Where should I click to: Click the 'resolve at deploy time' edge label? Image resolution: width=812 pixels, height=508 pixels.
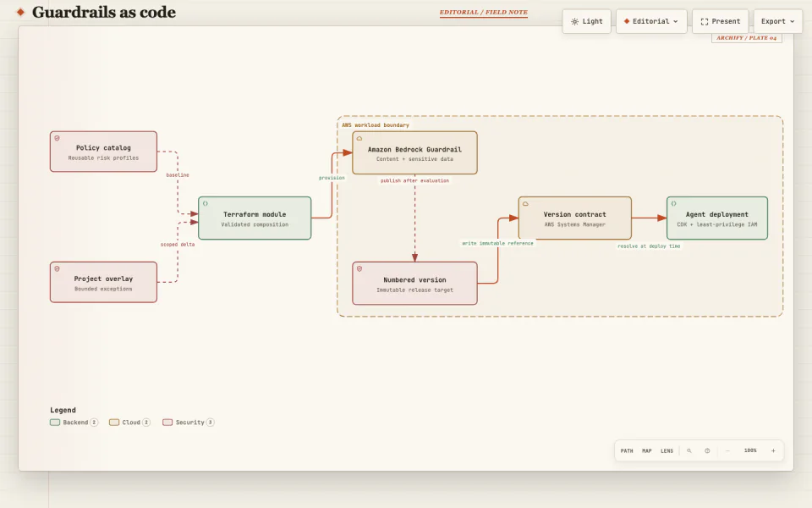(x=649, y=246)
